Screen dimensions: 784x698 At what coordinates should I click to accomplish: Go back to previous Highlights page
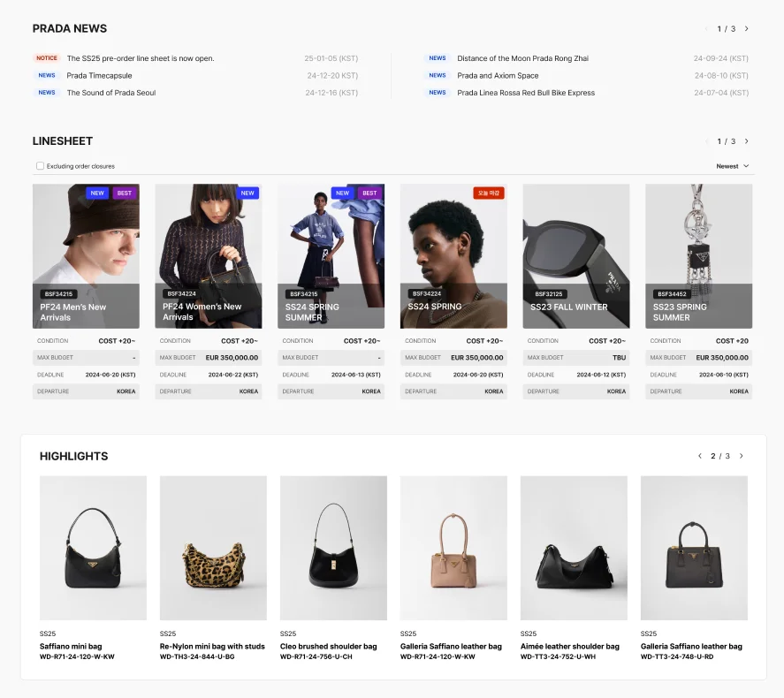(x=700, y=457)
